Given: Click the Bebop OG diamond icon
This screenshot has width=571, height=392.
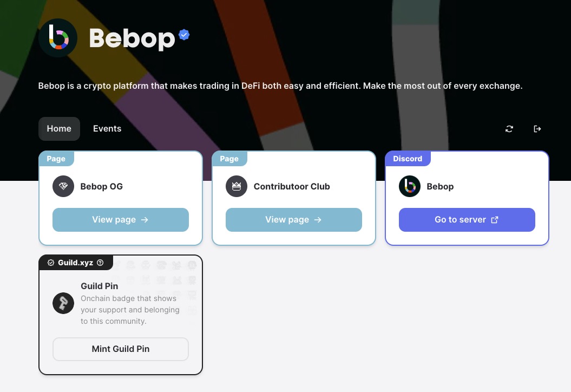Looking at the screenshot, I should pos(63,186).
